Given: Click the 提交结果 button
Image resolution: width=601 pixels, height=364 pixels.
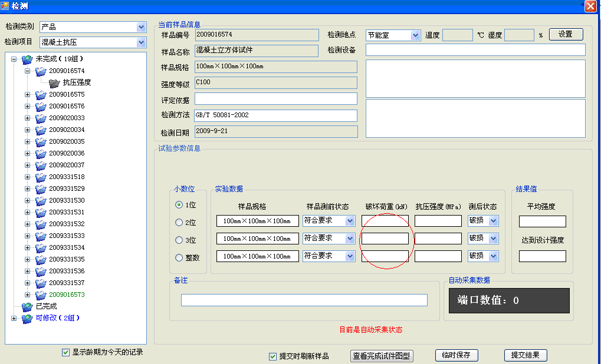Looking at the screenshot, I should [526, 356].
